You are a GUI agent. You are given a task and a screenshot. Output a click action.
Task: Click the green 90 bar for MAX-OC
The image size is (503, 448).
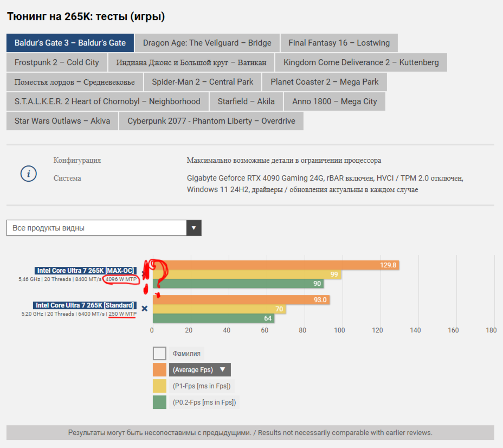pos(238,283)
